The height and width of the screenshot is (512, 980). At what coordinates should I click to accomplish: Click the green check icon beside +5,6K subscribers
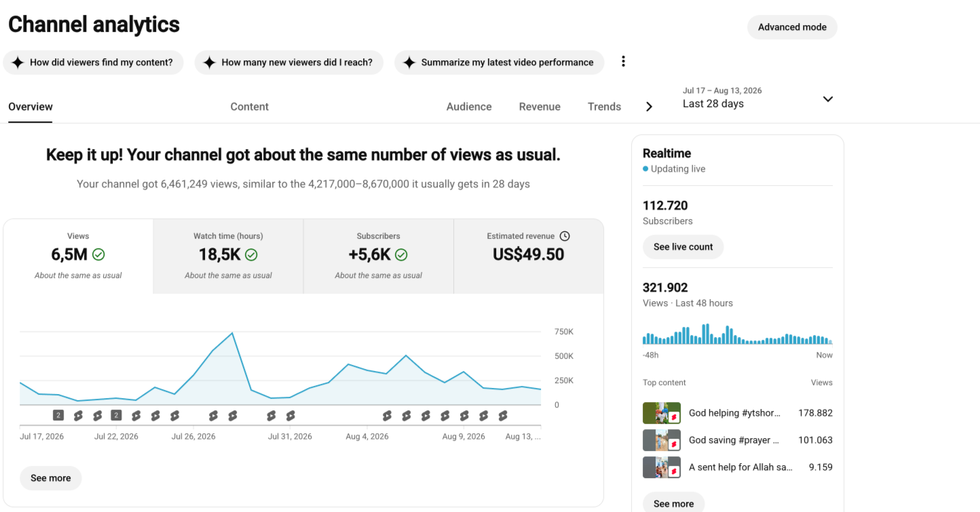click(401, 255)
